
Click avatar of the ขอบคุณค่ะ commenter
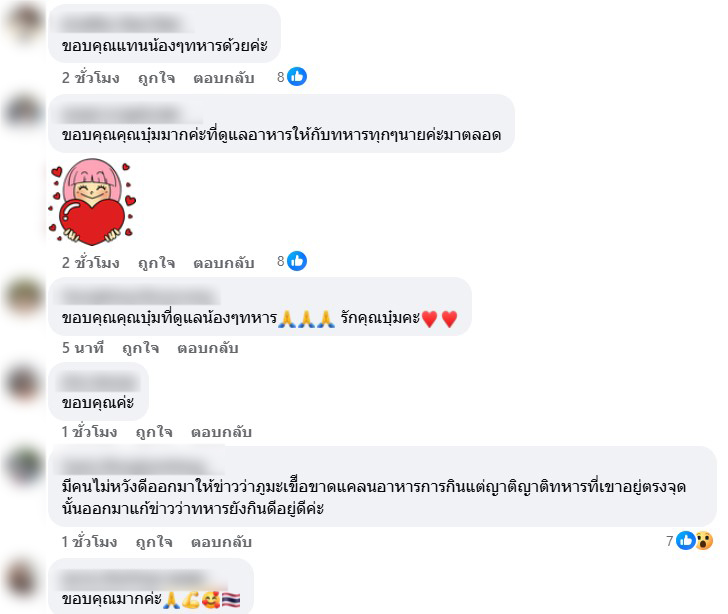pos(24,382)
